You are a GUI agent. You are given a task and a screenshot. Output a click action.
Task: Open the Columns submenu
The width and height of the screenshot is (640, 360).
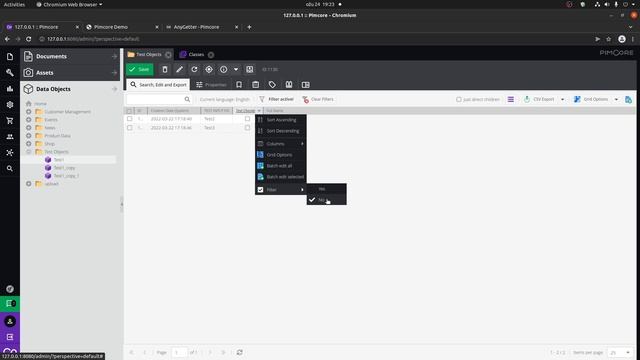point(281,144)
